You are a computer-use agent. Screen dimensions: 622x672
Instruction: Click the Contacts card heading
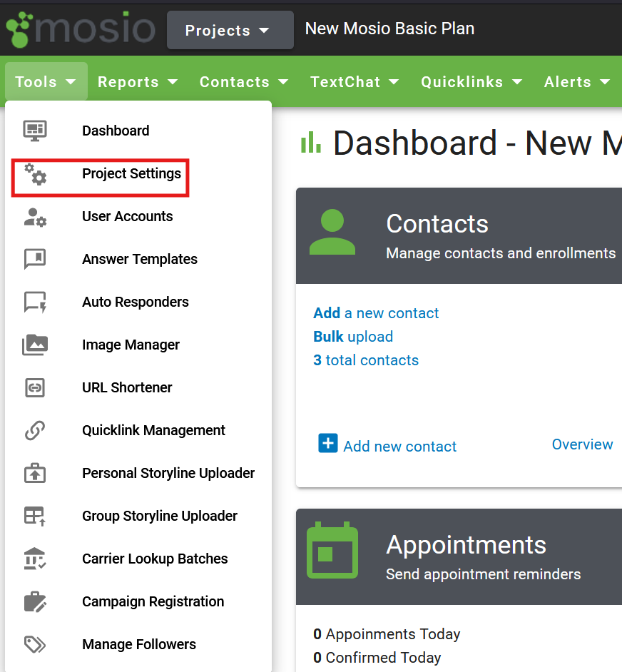click(x=437, y=224)
